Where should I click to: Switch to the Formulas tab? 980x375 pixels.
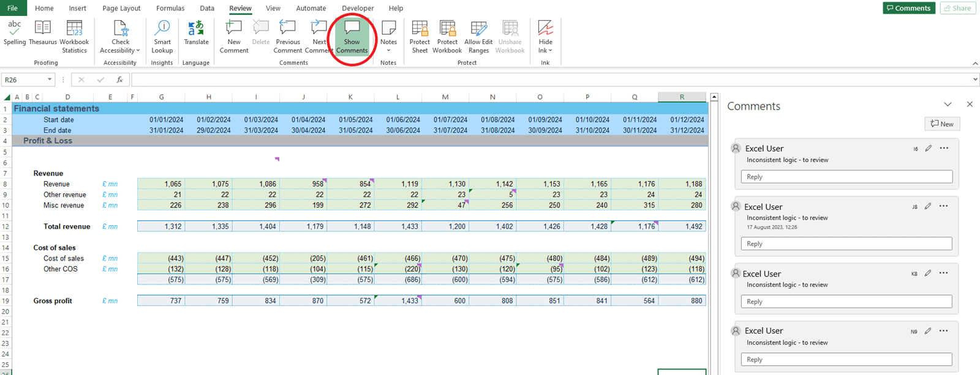pyautogui.click(x=170, y=8)
